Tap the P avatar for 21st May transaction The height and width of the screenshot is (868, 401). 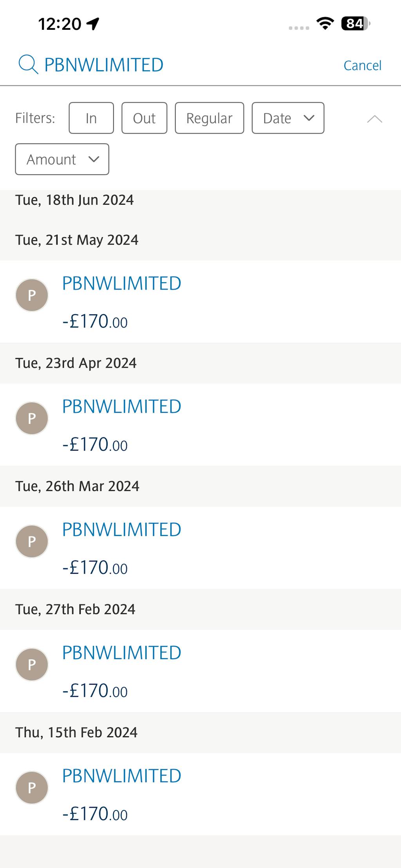coord(32,295)
